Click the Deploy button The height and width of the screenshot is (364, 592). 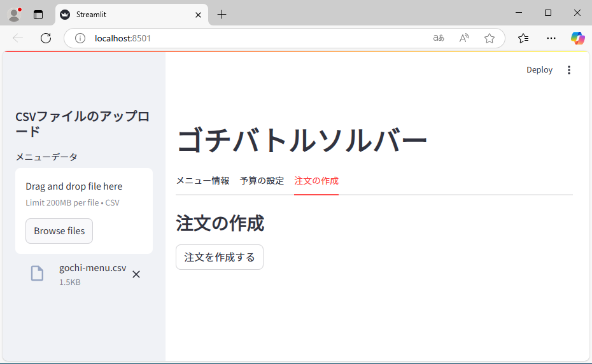pyautogui.click(x=539, y=70)
